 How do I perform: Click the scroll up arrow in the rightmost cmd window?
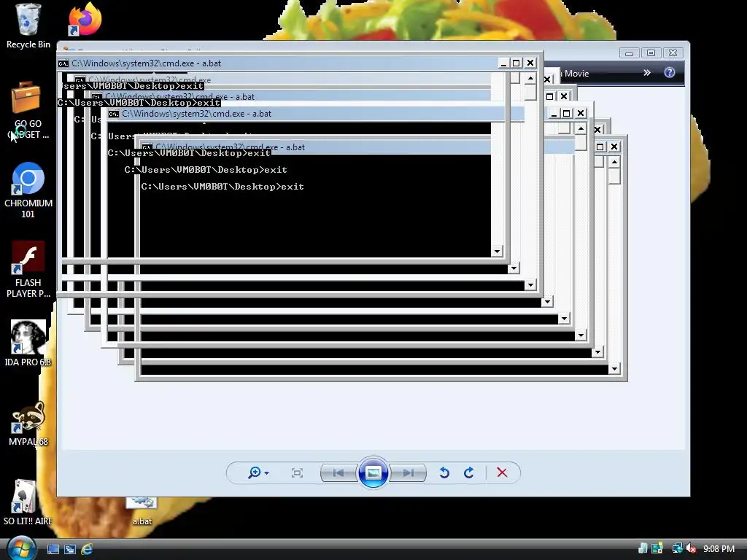click(x=614, y=163)
